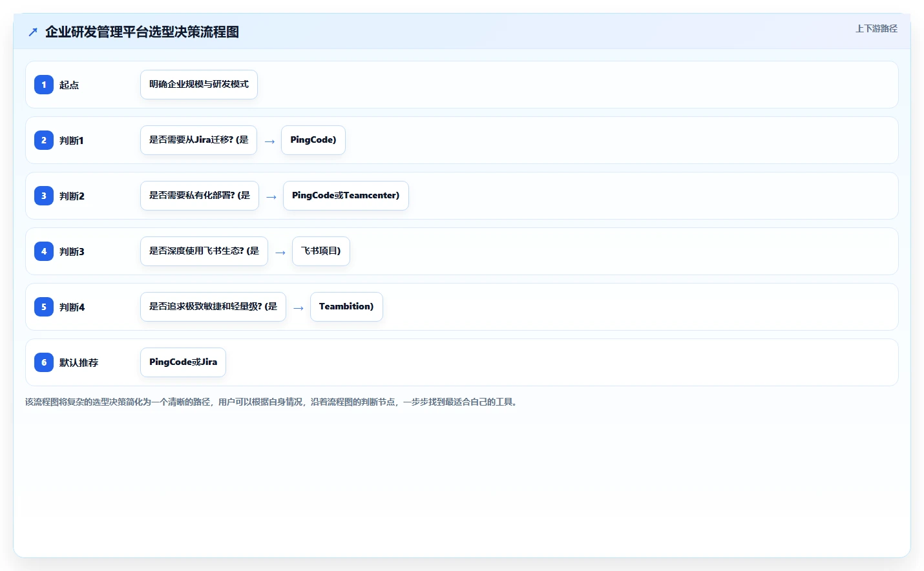Click the step 3 number badge

(x=44, y=196)
